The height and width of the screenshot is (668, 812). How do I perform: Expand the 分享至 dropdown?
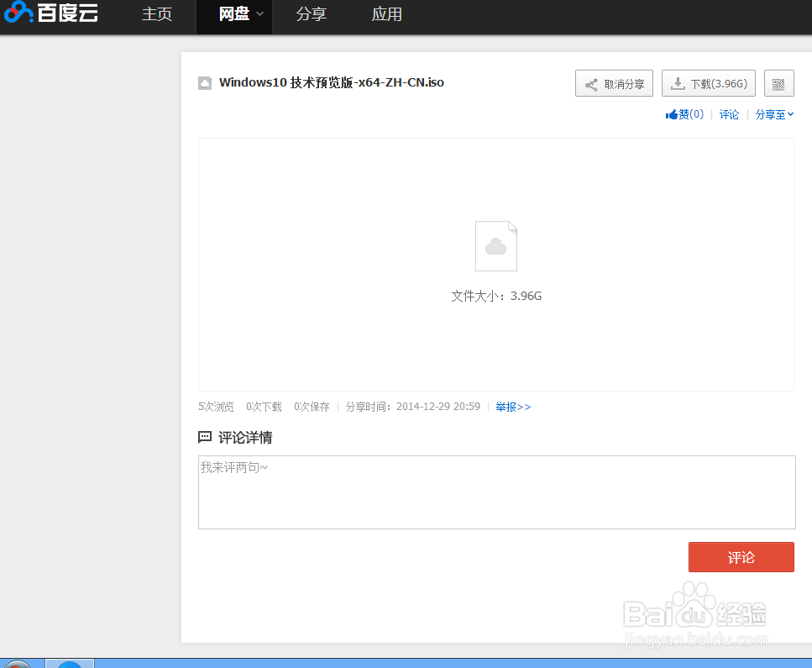(774, 114)
